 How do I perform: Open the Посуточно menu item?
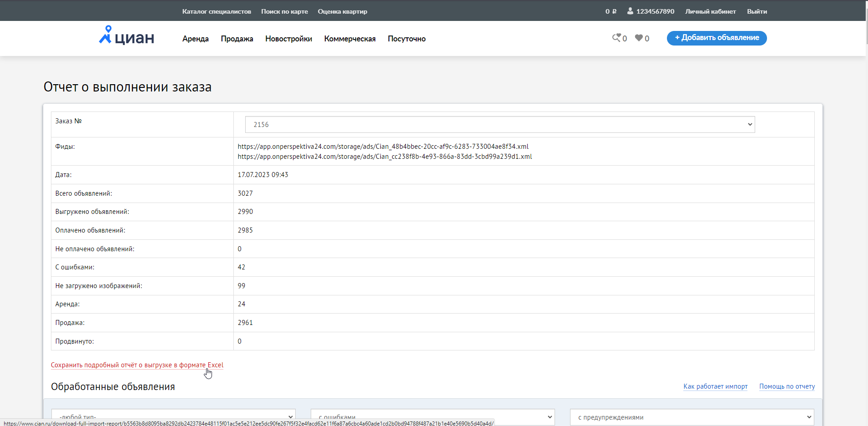(x=407, y=39)
